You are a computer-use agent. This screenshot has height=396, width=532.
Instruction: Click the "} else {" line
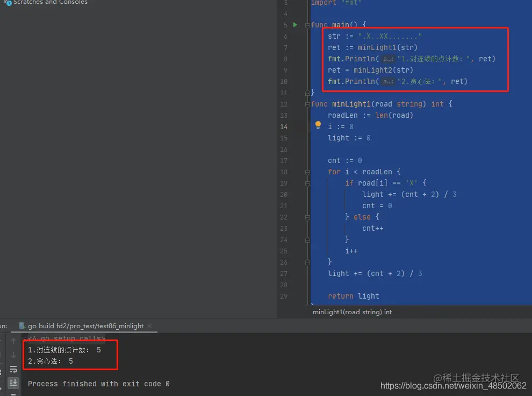[x=362, y=217]
